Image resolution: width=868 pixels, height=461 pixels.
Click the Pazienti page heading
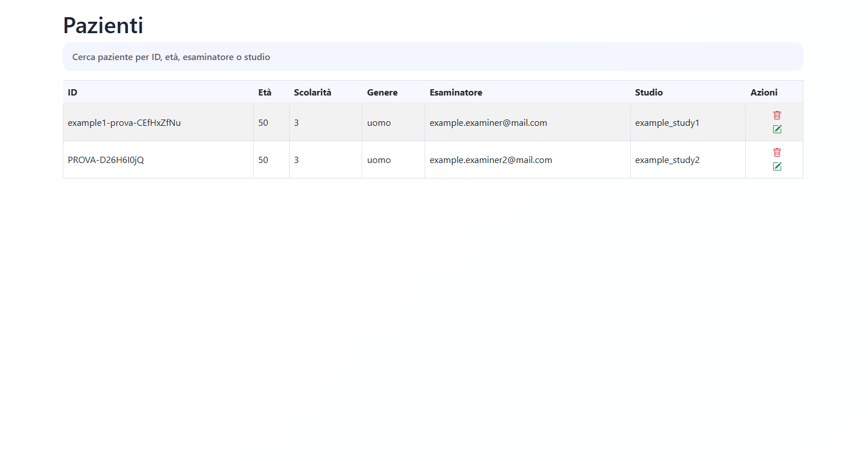pyautogui.click(x=103, y=26)
